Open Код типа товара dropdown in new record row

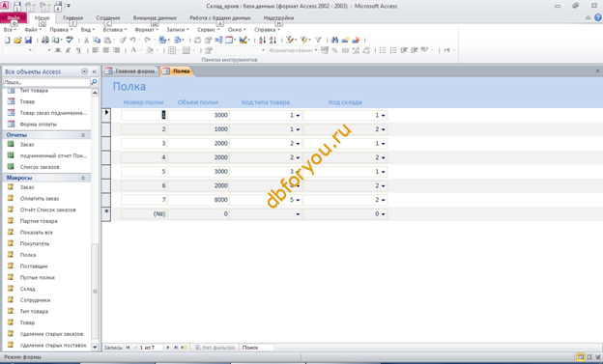point(298,214)
